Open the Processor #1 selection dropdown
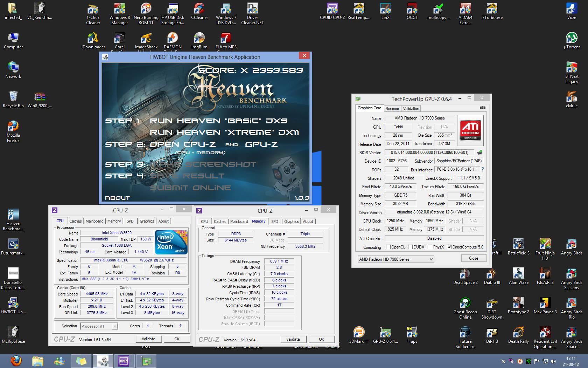588x368 pixels. click(x=99, y=326)
